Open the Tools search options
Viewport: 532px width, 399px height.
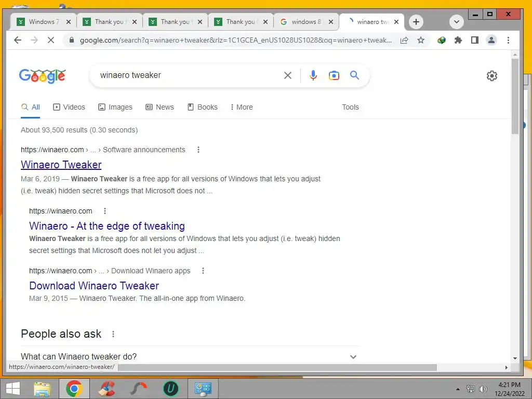[x=350, y=107]
